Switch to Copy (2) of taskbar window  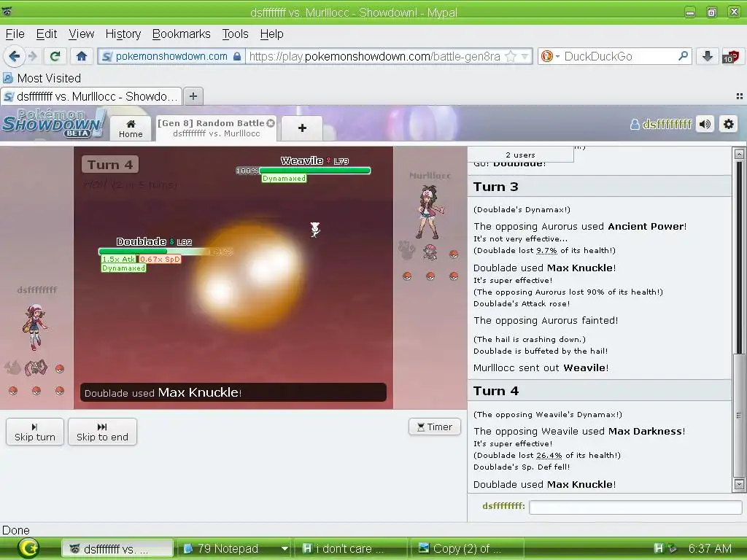tap(466, 548)
